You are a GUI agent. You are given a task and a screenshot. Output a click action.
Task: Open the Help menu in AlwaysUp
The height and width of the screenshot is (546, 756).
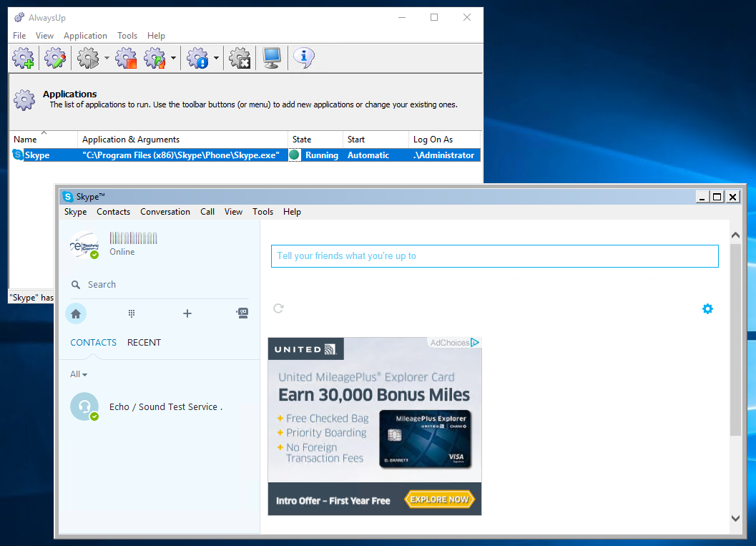[x=156, y=36]
